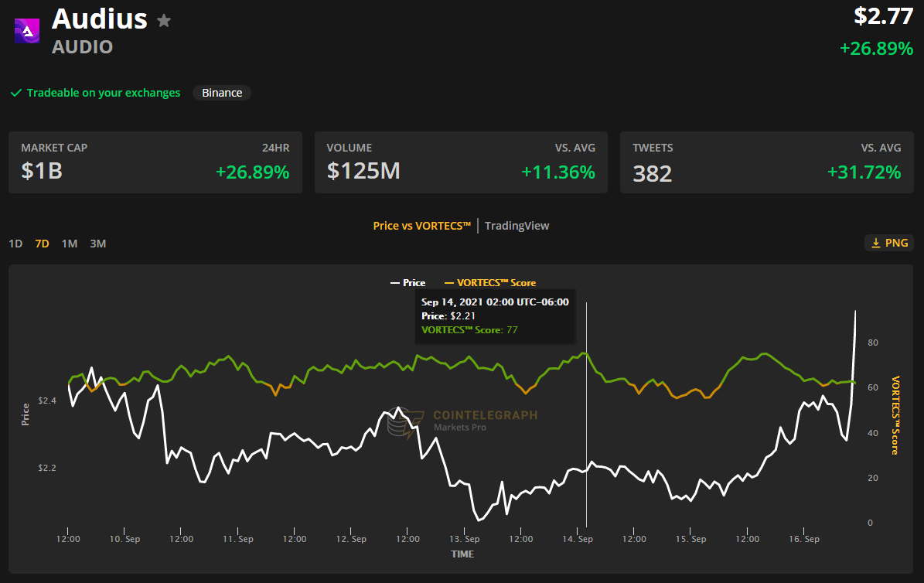Select the 1D time range
924x583 pixels.
coord(15,244)
